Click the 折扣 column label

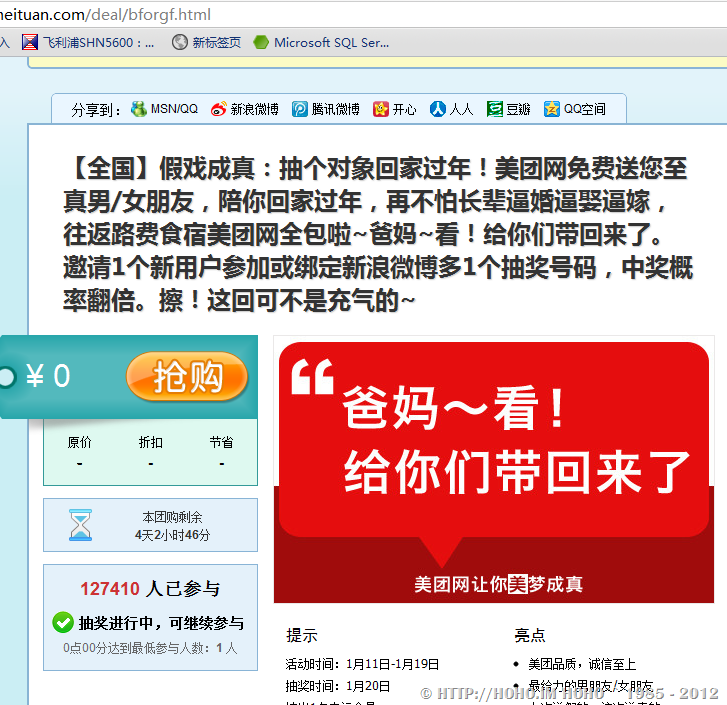coord(151,442)
